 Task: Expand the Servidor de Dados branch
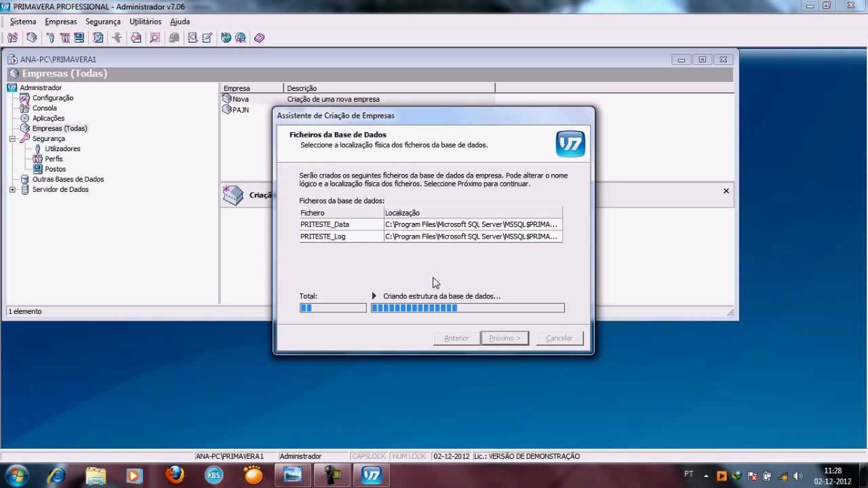pos(12,189)
